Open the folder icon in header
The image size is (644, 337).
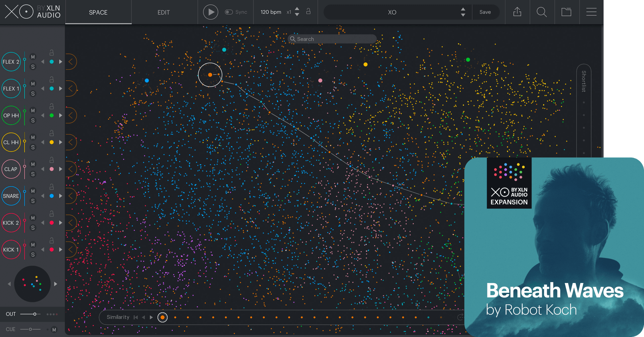click(566, 12)
